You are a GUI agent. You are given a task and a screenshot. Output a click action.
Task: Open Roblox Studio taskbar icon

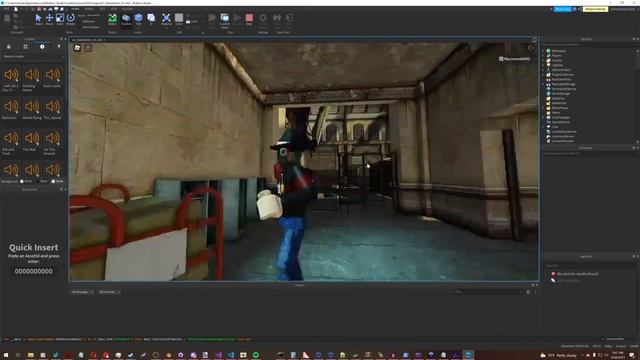pyautogui.click(x=468, y=355)
